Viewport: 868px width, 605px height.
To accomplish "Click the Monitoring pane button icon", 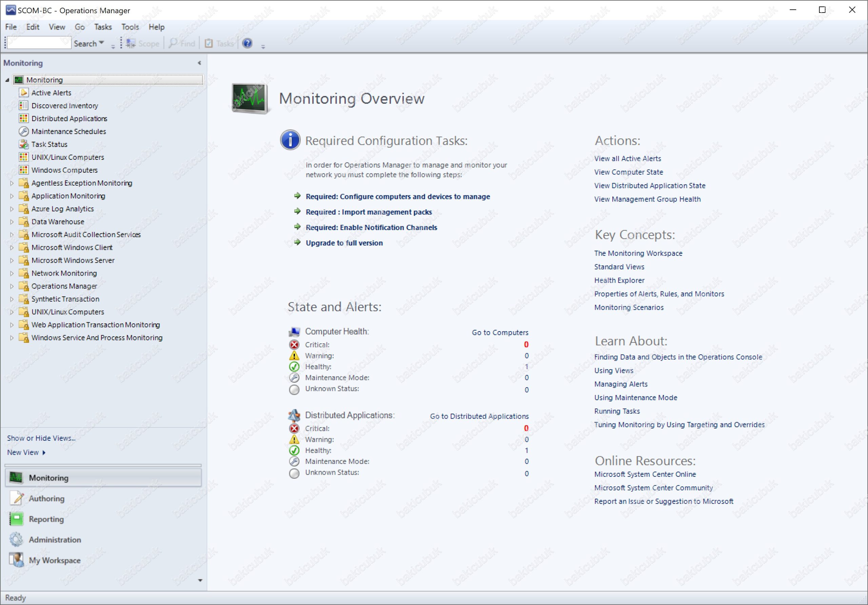I will (16, 478).
